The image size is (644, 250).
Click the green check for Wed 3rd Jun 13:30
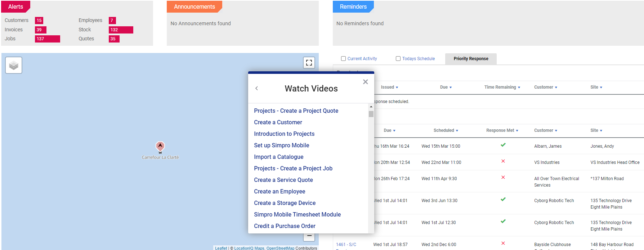[x=503, y=199]
